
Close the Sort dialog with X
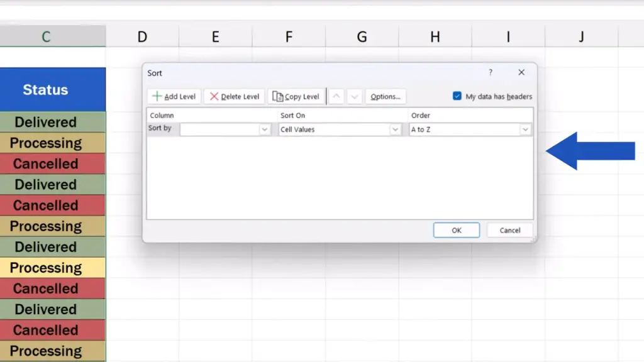521,73
